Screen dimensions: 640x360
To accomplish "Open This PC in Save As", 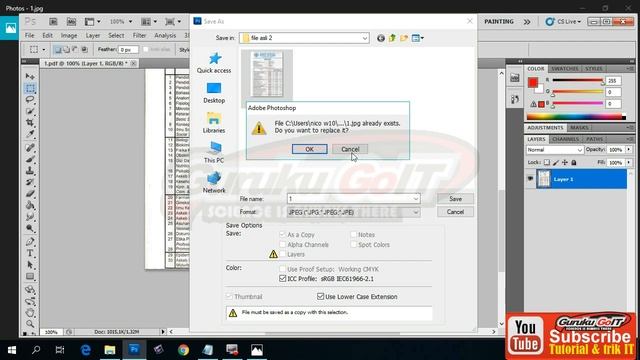I will click(x=214, y=153).
